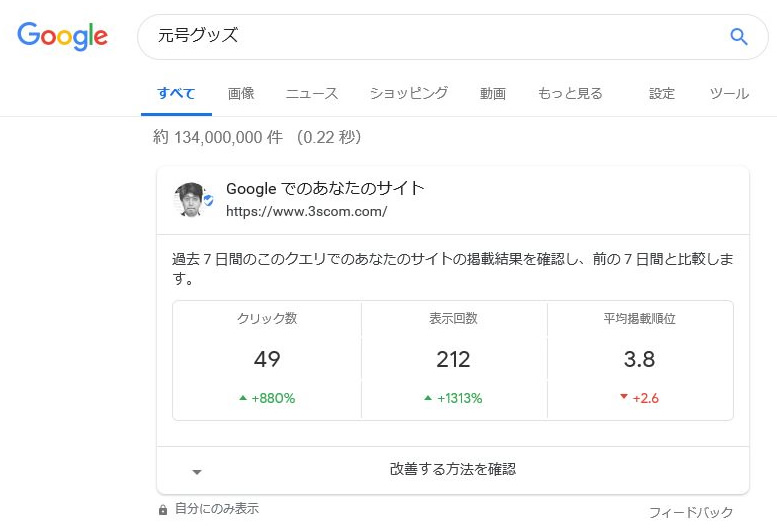Click the site profile avatar image

[192, 199]
